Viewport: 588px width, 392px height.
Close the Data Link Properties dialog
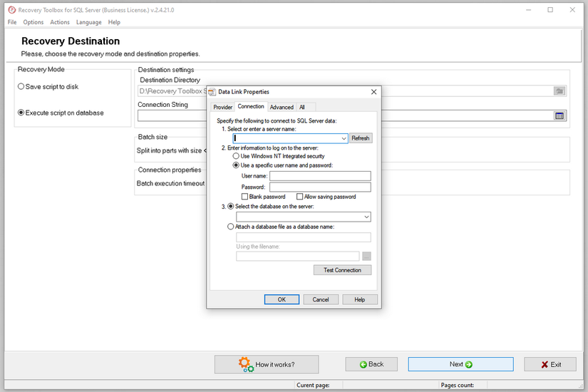pos(373,92)
